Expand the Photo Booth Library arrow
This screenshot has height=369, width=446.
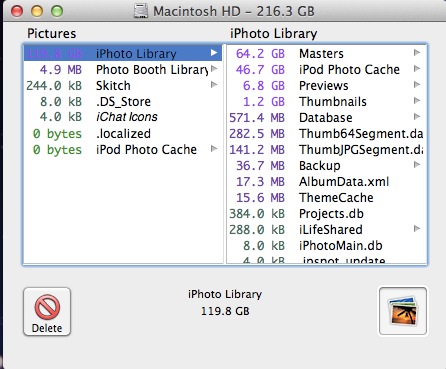coord(214,69)
